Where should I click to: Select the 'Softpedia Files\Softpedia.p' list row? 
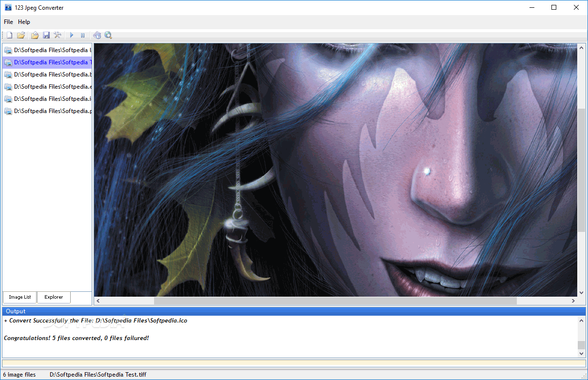(x=47, y=111)
